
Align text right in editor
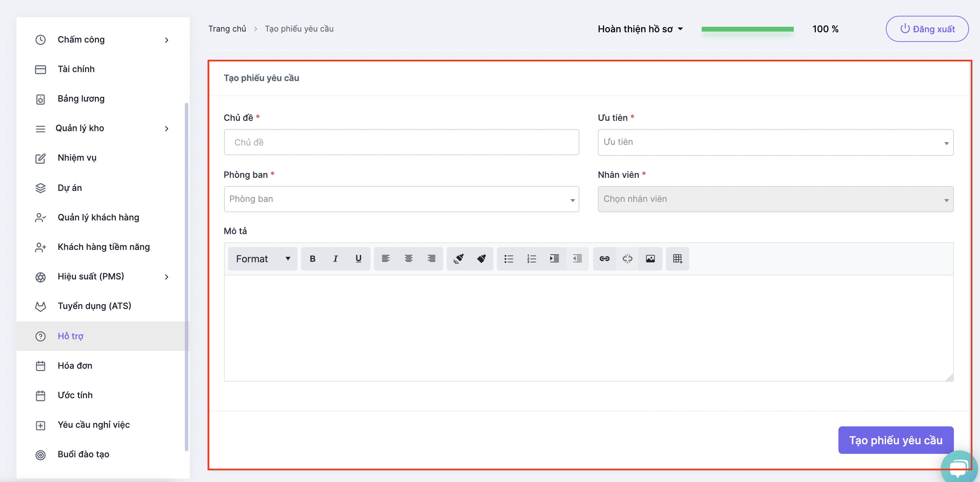pos(431,259)
